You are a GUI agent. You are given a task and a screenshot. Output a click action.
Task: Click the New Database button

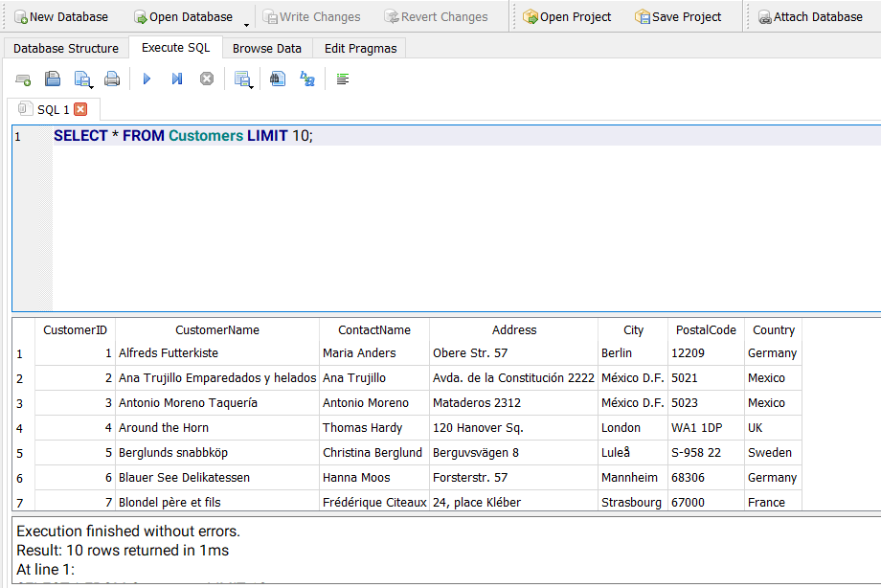pyautogui.click(x=60, y=17)
